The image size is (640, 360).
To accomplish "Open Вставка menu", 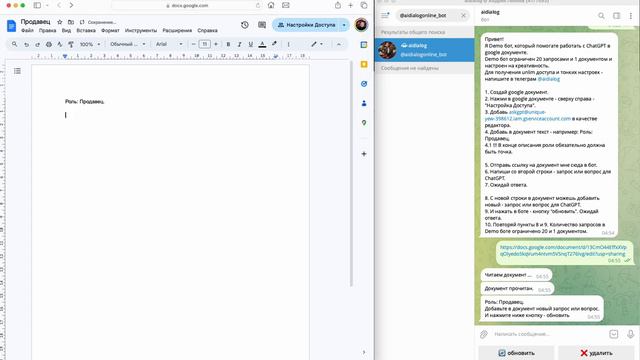I will tap(86, 31).
